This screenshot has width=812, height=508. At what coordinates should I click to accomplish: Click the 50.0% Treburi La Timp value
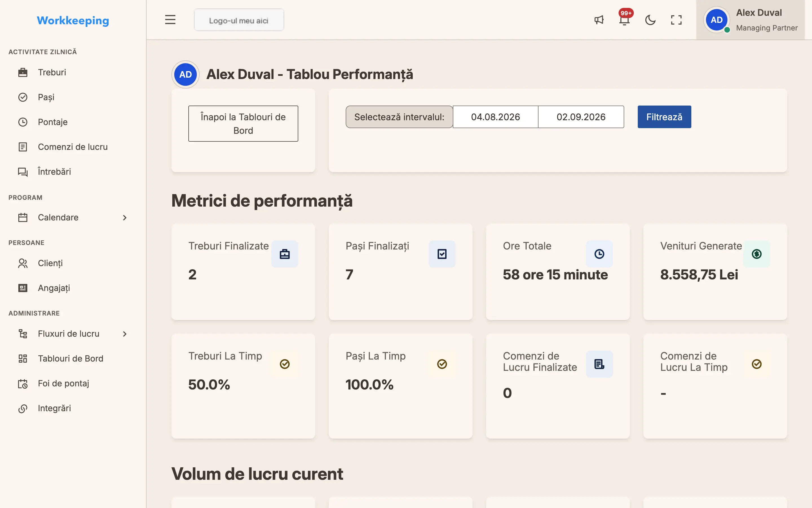coord(209,385)
